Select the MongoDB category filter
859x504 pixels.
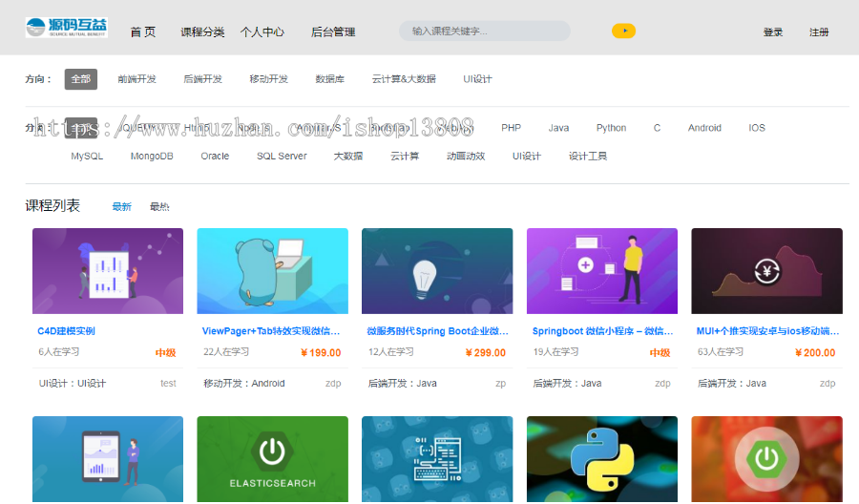click(x=152, y=157)
